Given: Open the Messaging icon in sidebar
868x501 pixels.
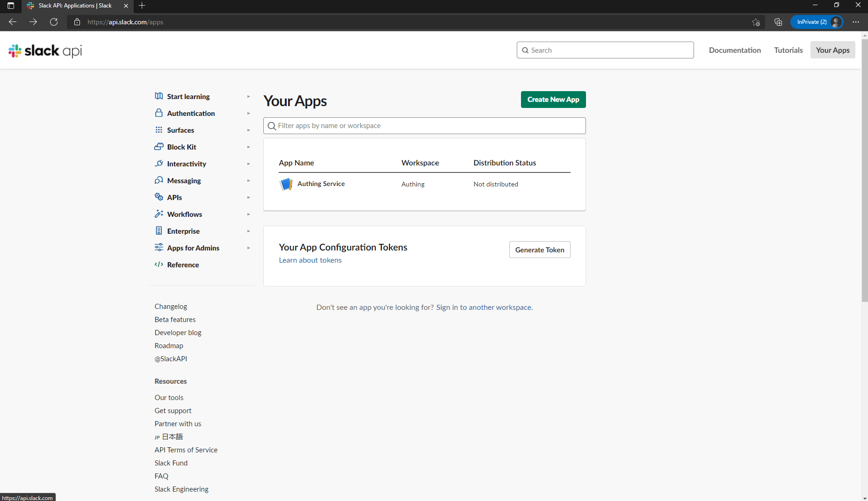Looking at the screenshot, I should (x=159, y=180).
